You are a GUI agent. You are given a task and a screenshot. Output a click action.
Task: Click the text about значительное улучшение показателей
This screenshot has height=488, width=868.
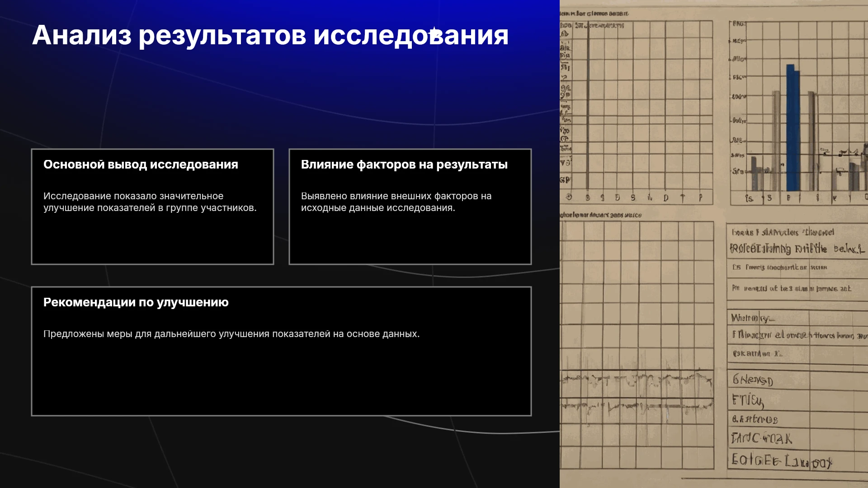coord(150,202)
